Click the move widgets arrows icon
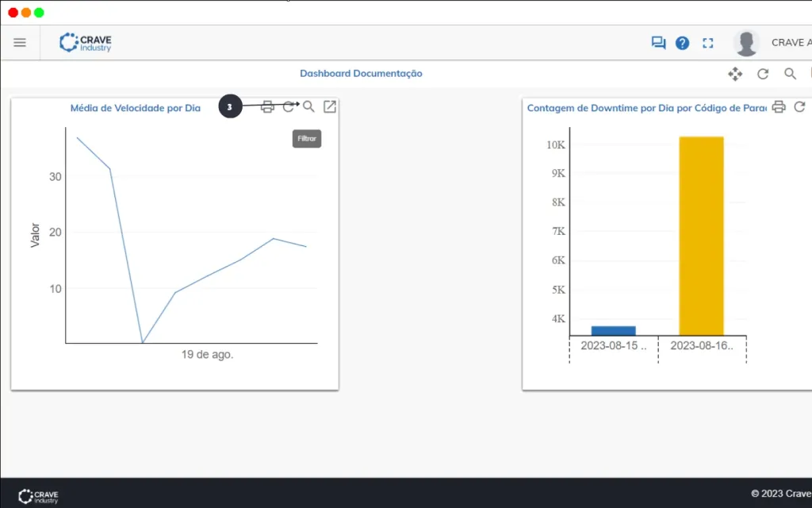The width and height of the screenshot is (812, 508). (x=735, y=74)
